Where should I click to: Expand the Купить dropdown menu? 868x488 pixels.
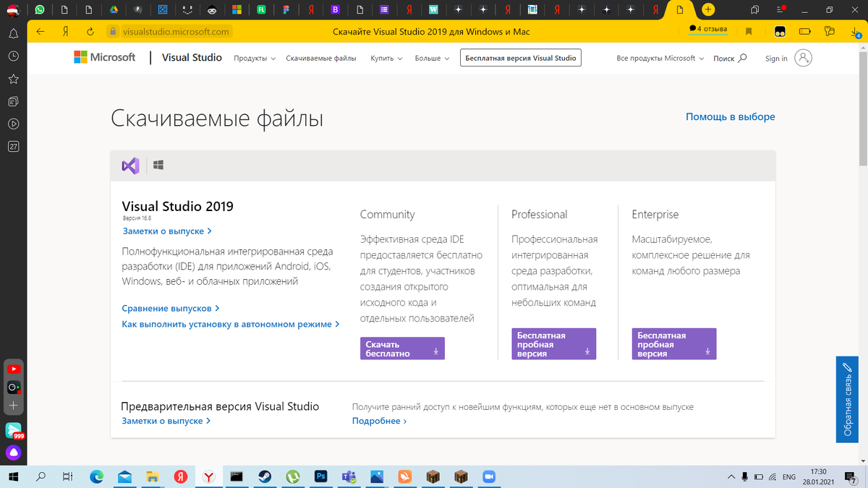tap(386, 58)
